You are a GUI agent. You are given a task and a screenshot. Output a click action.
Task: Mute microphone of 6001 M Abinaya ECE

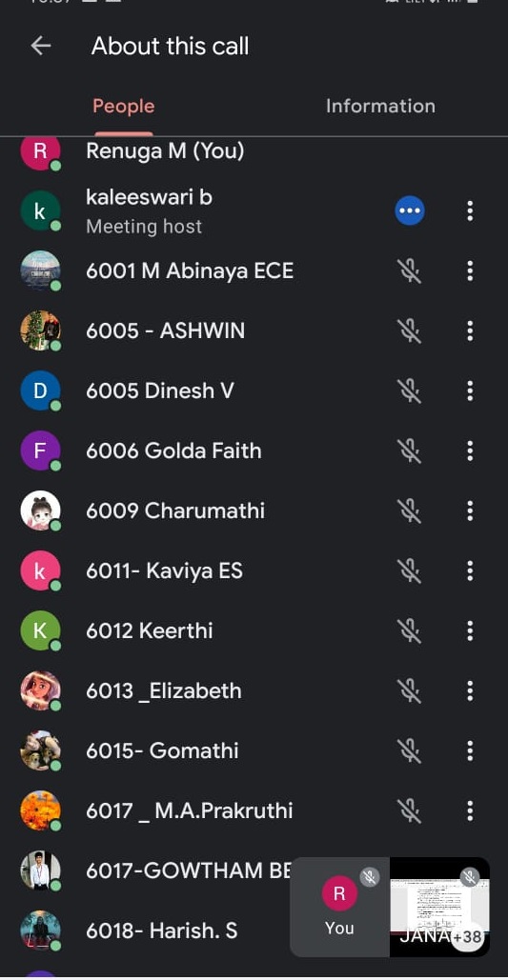409,270
